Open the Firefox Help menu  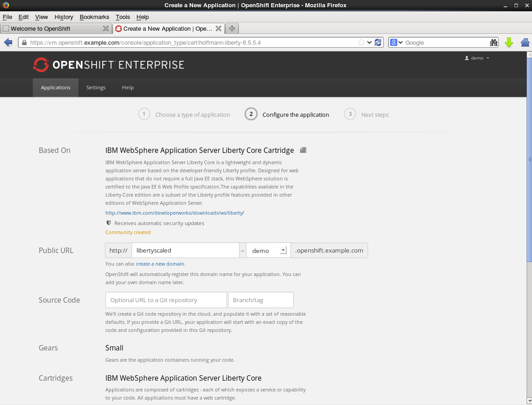(142, 17)
